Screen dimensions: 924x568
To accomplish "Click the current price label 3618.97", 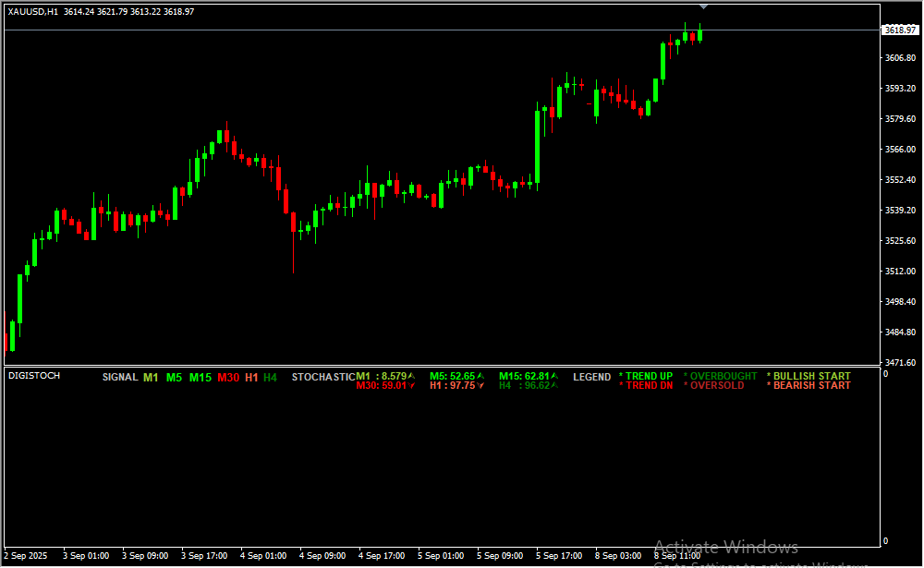I will [x=899, y=30].
